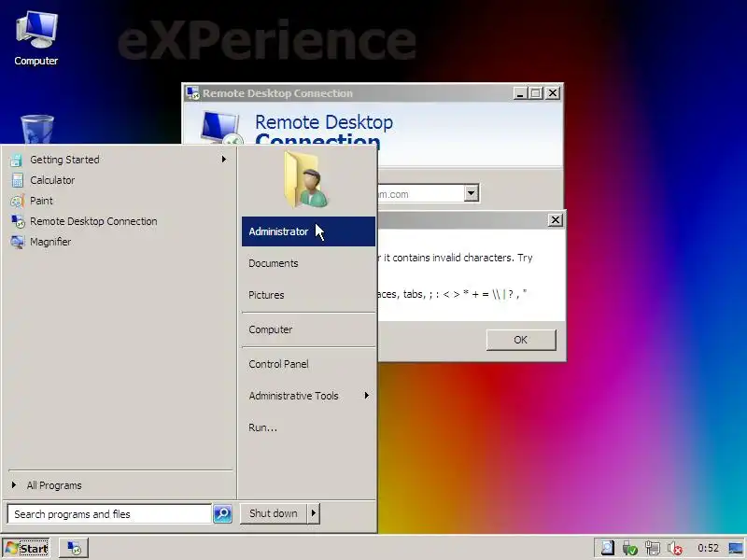Image resolution: width=747 pixels, height=560 pixels.
Task: Minimize the Remote Desktop Connection window
Action: tap(520, 92)
